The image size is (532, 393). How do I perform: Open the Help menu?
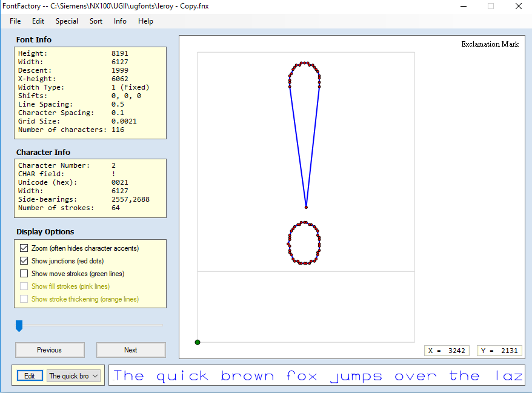145,21
